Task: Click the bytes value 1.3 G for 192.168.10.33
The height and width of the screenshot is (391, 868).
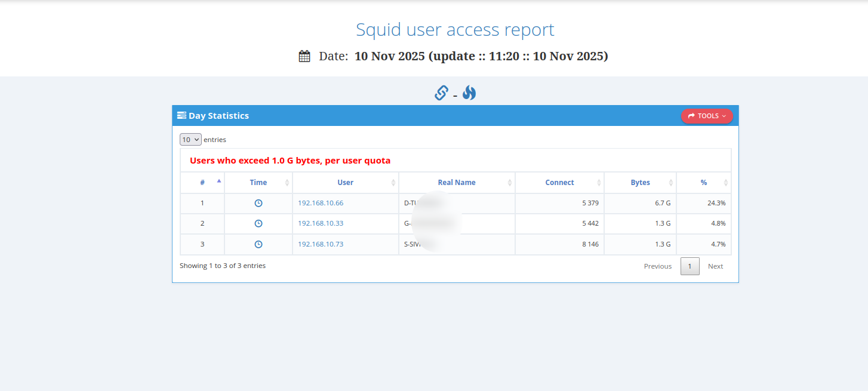Action: pyautogui.click(x=663, y=223)
